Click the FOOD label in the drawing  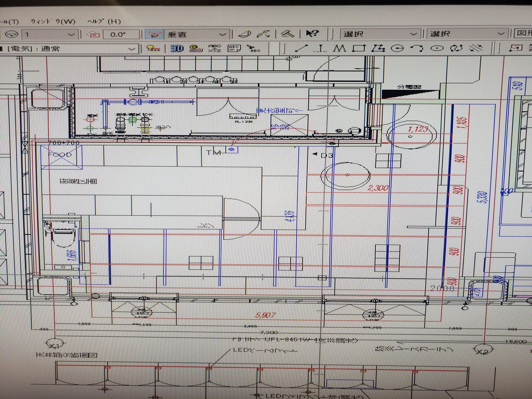pyautogui.click(x=60, y=155)
